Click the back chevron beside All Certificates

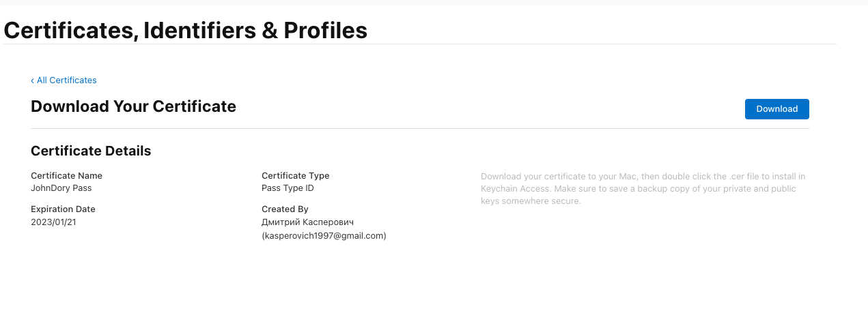(x=32, y=80)
